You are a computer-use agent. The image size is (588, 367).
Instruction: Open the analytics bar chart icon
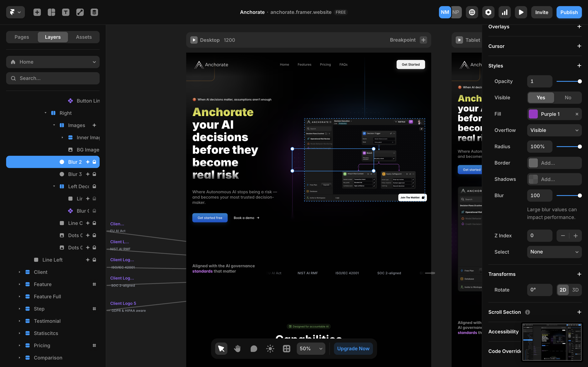(x=505, y=12)
